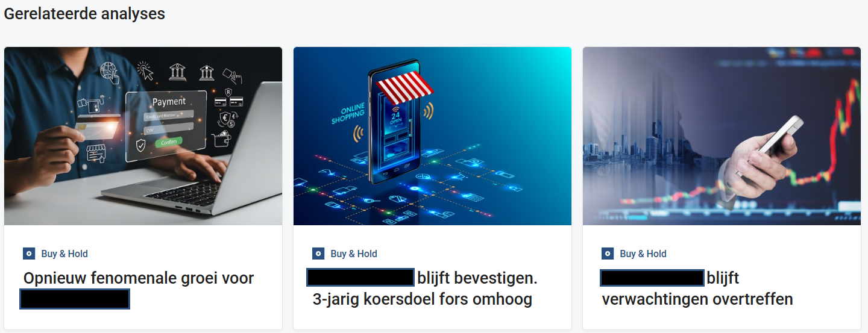
Task: Open the laptop payment thumbnail image
Action: pos(143,136)
